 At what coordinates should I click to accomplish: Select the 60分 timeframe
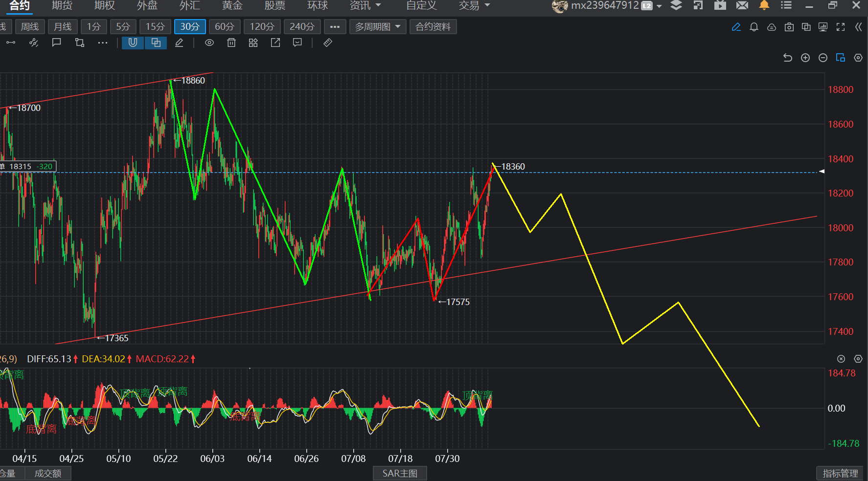click(225, 26)
